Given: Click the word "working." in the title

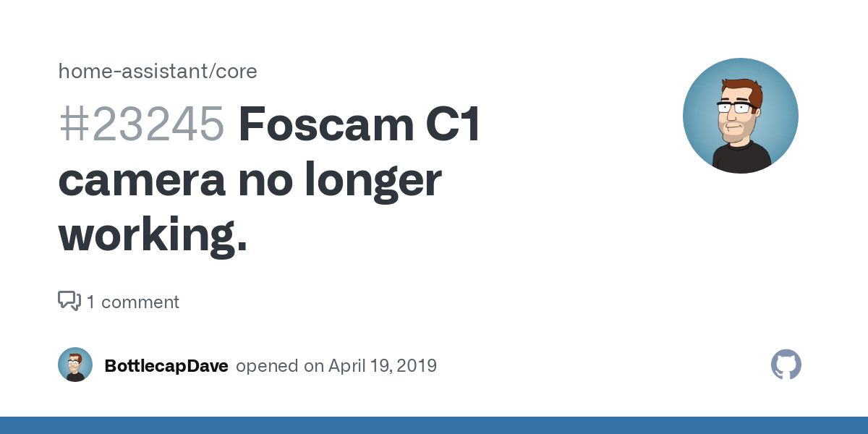Looking at the screenshot, I should (x=153, y=236).
